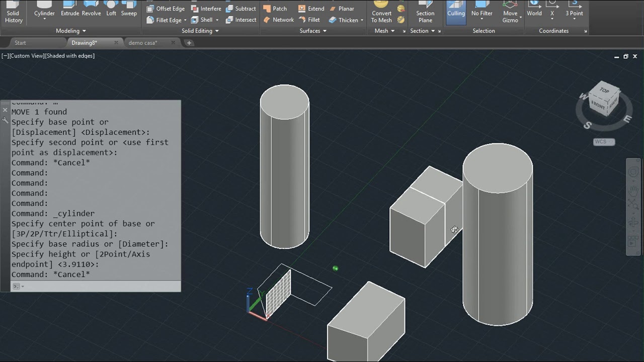
Task: Click the viewport minus control label
Action: coord(5,56)
